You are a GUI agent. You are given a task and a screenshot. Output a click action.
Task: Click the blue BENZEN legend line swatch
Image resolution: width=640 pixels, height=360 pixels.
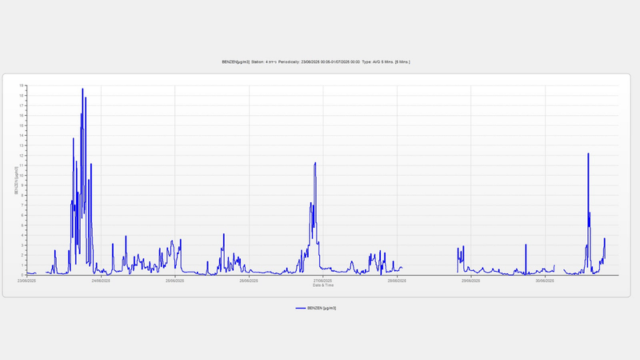300,308
